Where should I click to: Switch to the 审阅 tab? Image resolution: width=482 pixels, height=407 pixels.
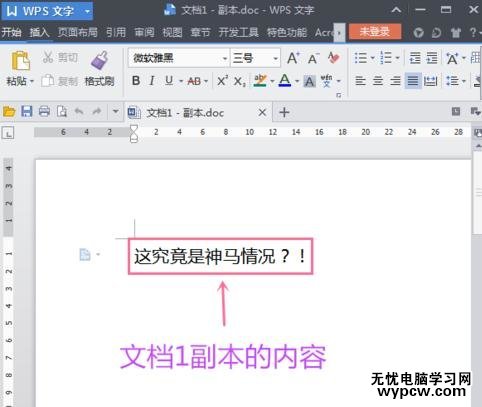tap(144, 32)
